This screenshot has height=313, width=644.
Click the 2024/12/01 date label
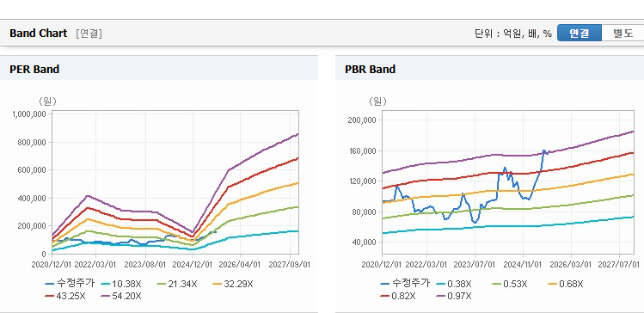[x=193, y=264]
